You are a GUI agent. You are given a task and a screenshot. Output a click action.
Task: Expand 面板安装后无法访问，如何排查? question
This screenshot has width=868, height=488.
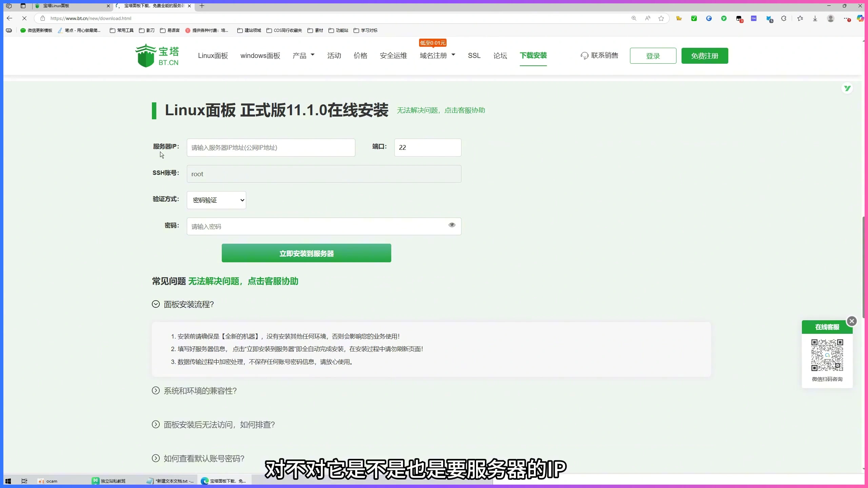(213, 425)
